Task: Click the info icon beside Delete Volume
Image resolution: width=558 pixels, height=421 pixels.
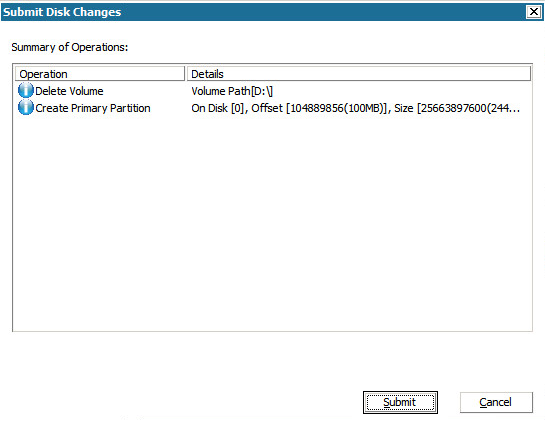Action: point(26,90)
